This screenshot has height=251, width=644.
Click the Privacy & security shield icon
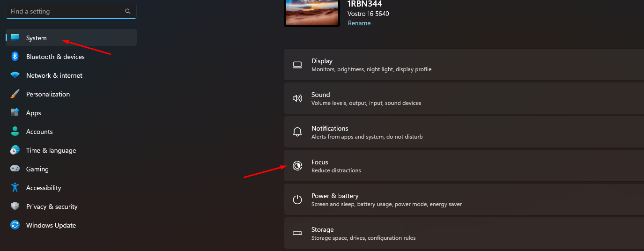[15, 207]
